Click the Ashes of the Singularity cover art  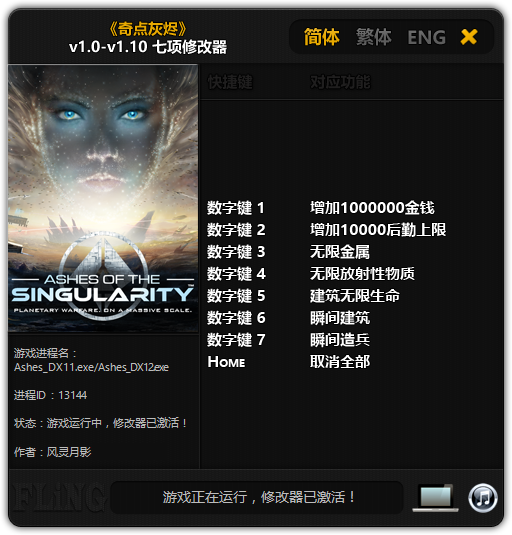tap(103, 198)
